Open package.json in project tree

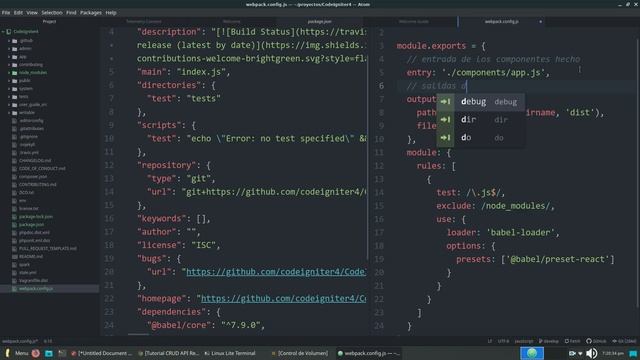point(31,224)
